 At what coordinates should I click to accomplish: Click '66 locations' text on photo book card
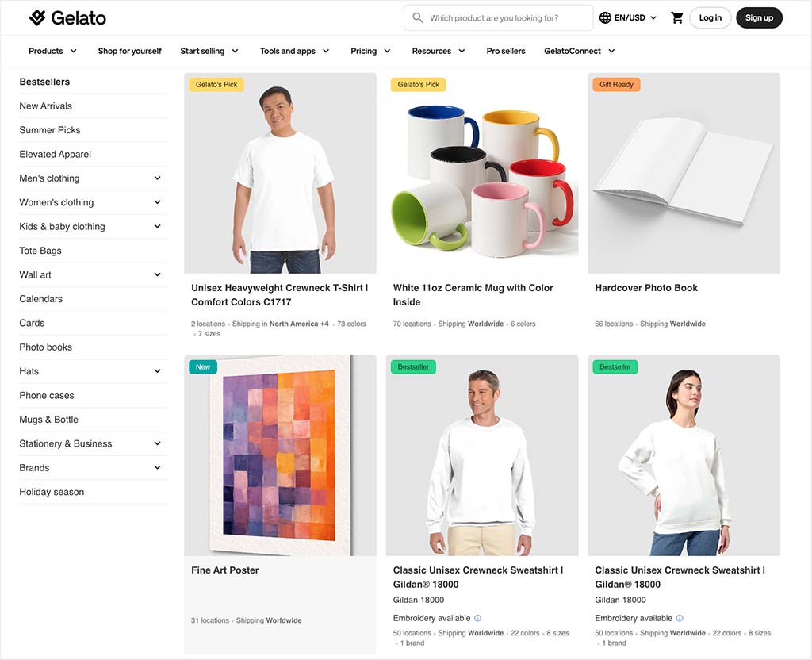614,324
